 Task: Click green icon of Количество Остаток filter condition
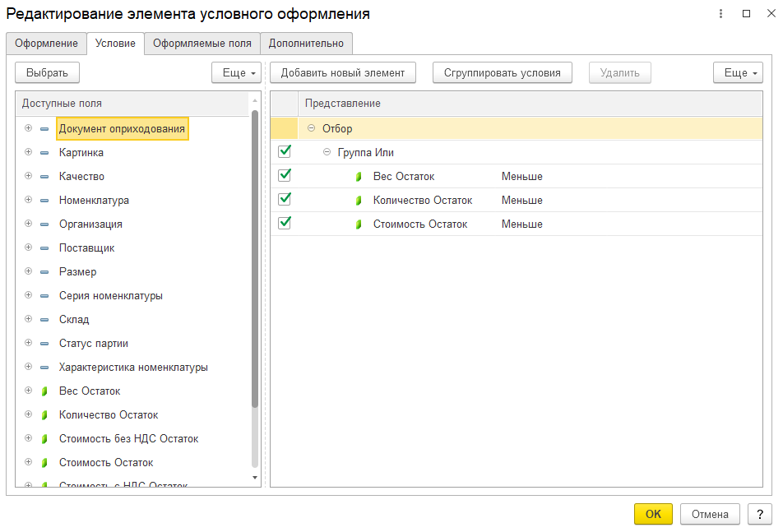359,201
